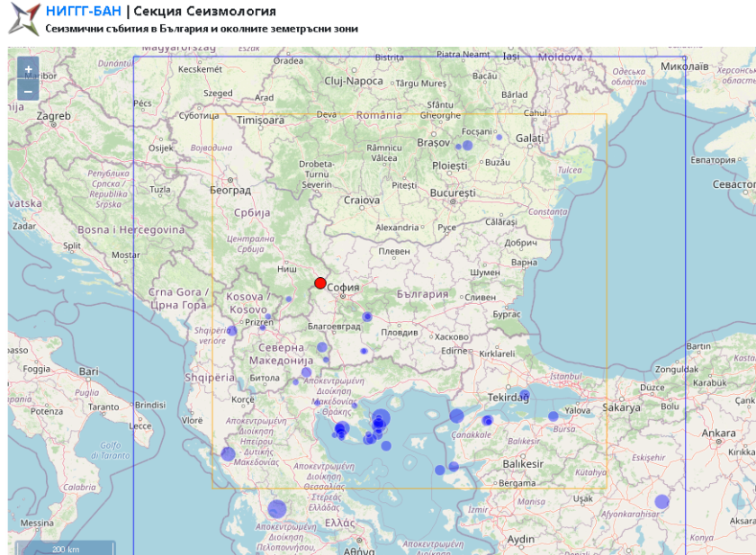Select the blue event marker near Focșani

tap(467, 145)
